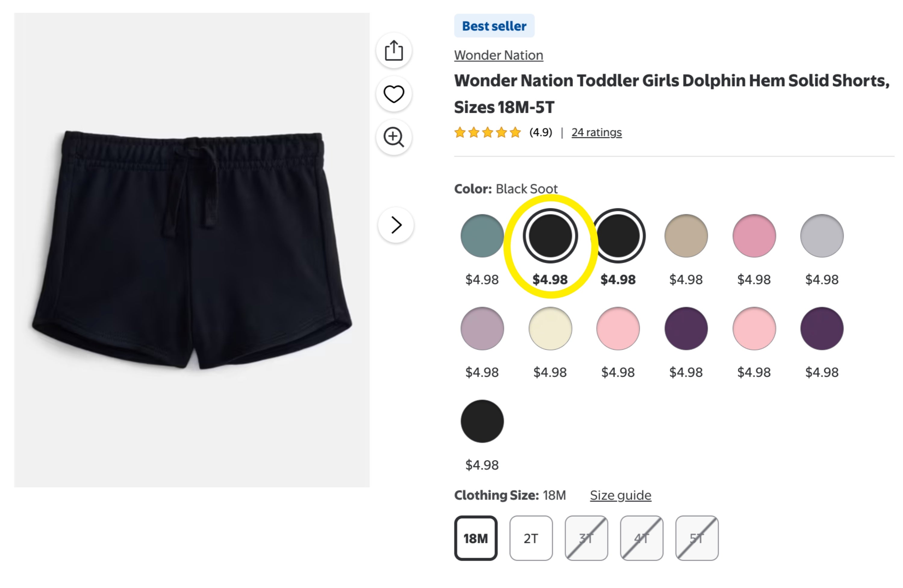
Task: Select the unavailable 3T size option
Action: (x=586, y=538)
